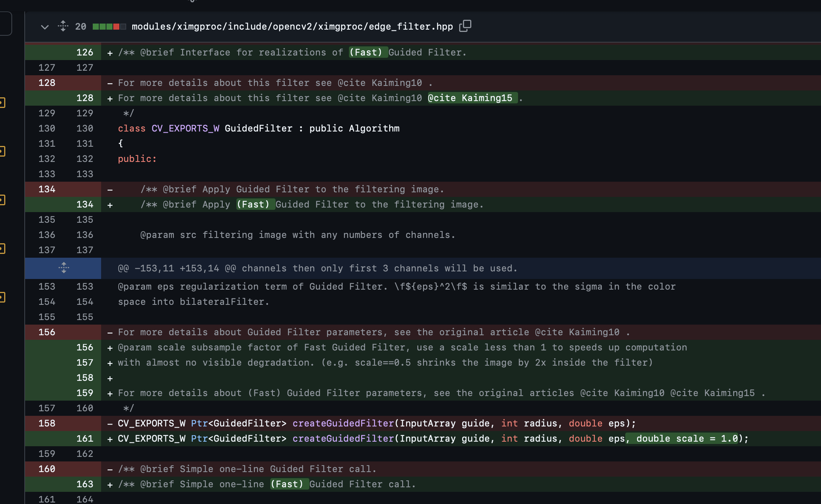Screen dimensions: 821x504
Task: Click the modified-file icon beside line 137
Action: coord(2,249)
